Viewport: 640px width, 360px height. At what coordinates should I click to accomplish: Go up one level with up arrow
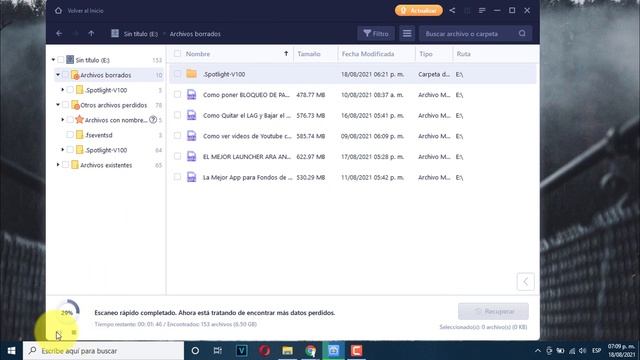click(91, 33)
